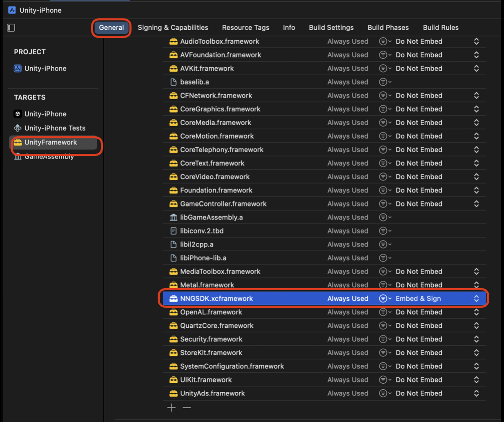Image resolution: width=504 pixels, height=422 pixels.
Task: Click the Unity-iPhone target app icon
Action: click(x=18, y=114)
